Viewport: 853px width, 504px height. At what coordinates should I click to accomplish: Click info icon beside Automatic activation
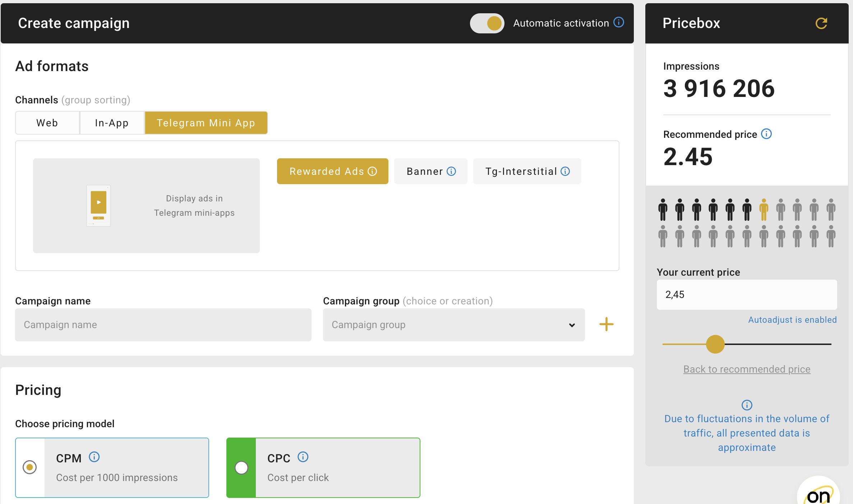pos(618,23)
